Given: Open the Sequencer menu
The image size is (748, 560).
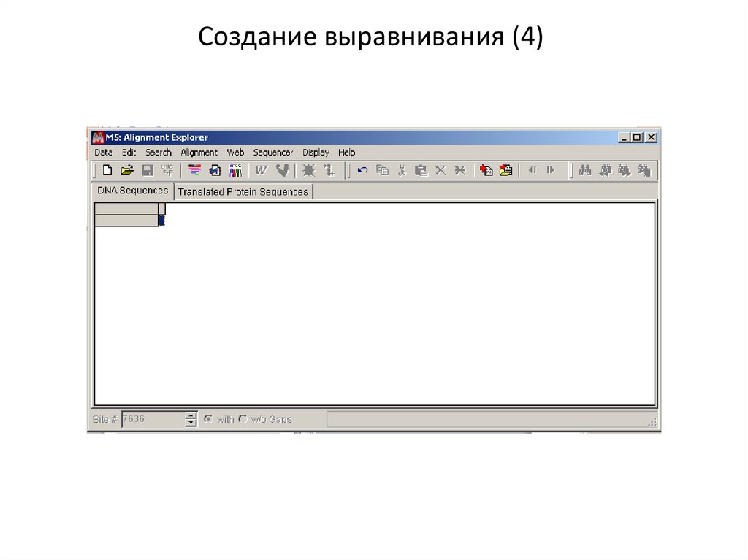Looking at the screenshot, I should click(x=273, y=153).
